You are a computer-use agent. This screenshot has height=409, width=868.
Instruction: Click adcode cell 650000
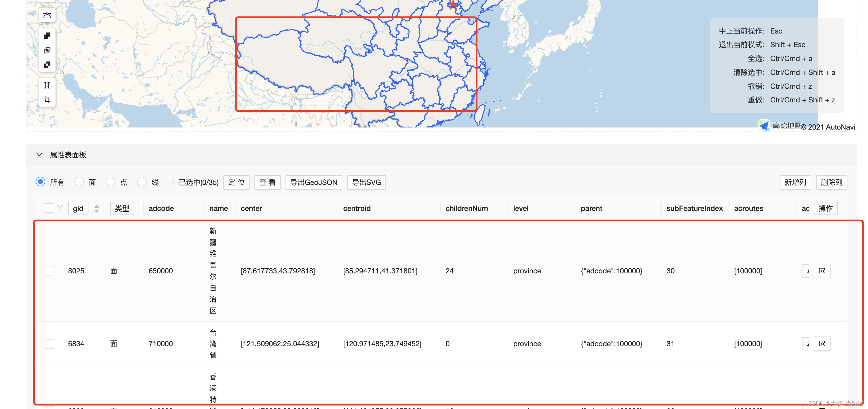pyautogui.click(x=161, y=271)
